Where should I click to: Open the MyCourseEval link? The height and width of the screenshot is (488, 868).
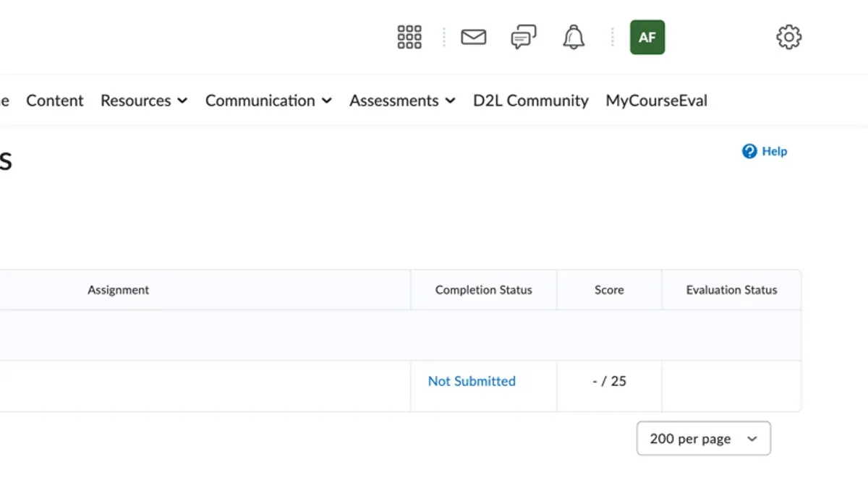click(x=657, y=100)
